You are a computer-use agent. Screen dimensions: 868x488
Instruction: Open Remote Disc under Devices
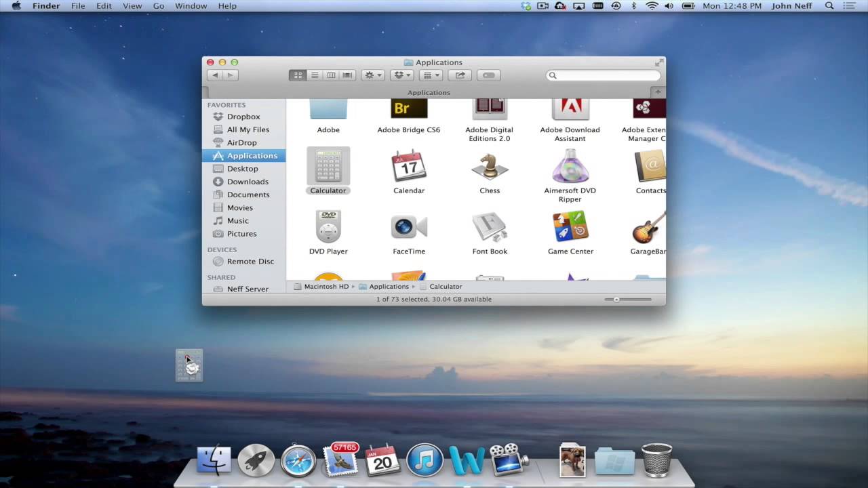(x=244, y=261)
